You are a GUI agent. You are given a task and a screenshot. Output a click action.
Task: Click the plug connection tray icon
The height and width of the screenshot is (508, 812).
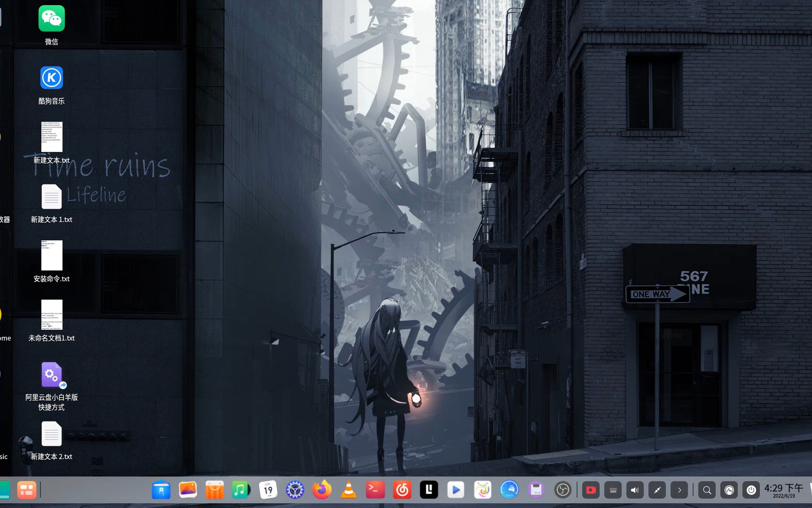click(x=657, y=490)
